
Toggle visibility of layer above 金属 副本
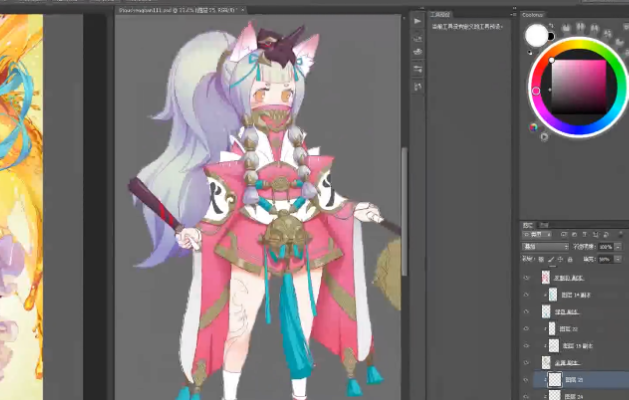pos(526,345)
